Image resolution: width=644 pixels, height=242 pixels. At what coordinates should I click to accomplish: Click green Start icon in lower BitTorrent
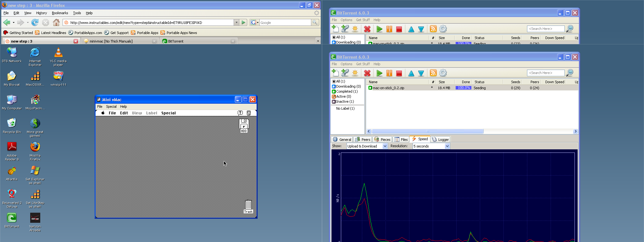[380, 73]
